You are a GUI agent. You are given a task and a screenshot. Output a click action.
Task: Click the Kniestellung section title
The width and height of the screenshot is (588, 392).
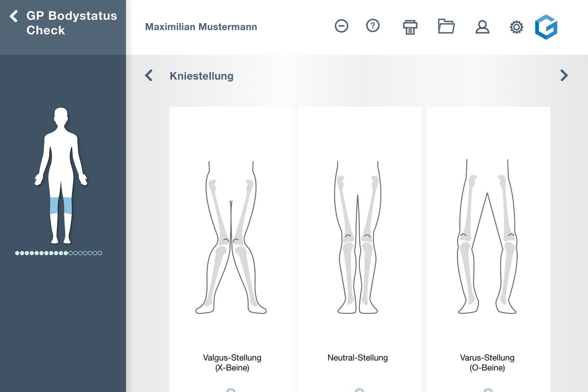(x=201, y=76)
